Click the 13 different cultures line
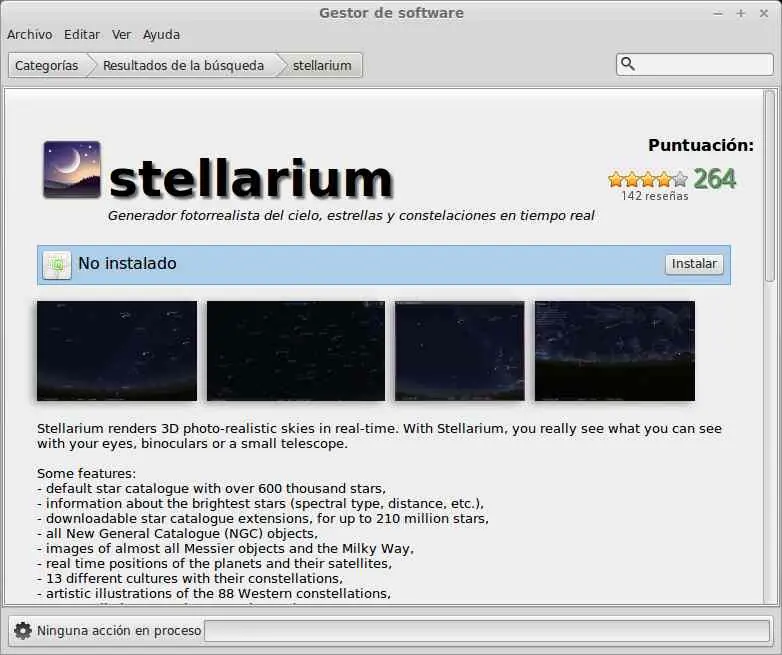The height and width of the screenshot is (655, 782). (x=190, y=578)
